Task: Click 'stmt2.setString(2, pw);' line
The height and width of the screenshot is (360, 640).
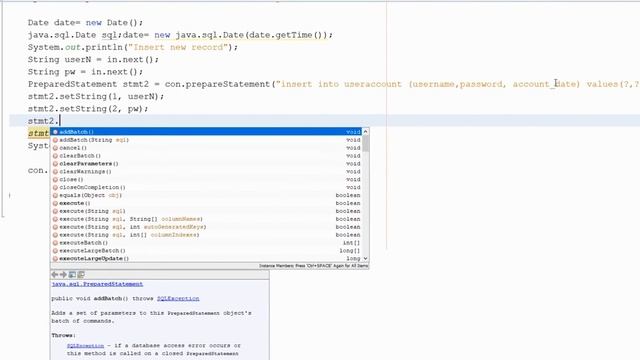Action: [88, 109]
